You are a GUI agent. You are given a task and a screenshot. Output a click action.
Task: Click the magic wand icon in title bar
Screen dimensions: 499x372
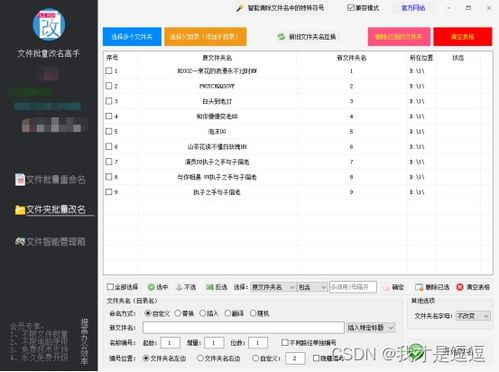pyautogui.click(x=240, y=8)
